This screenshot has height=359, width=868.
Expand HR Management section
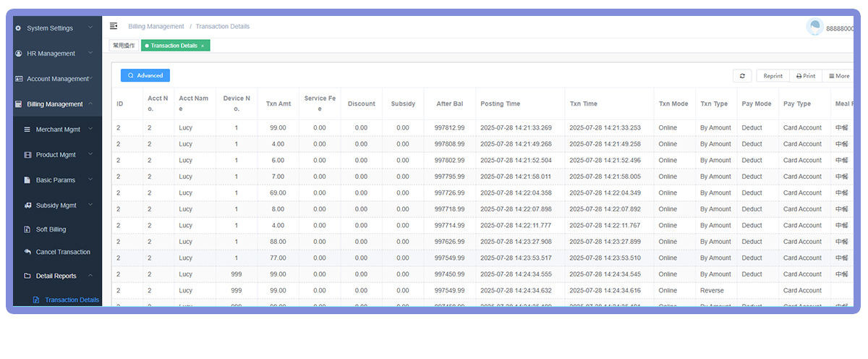tap(54, 54)
